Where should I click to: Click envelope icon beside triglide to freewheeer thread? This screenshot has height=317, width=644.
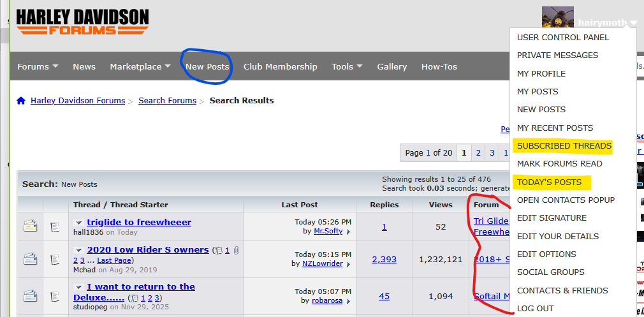coord(30,226)
